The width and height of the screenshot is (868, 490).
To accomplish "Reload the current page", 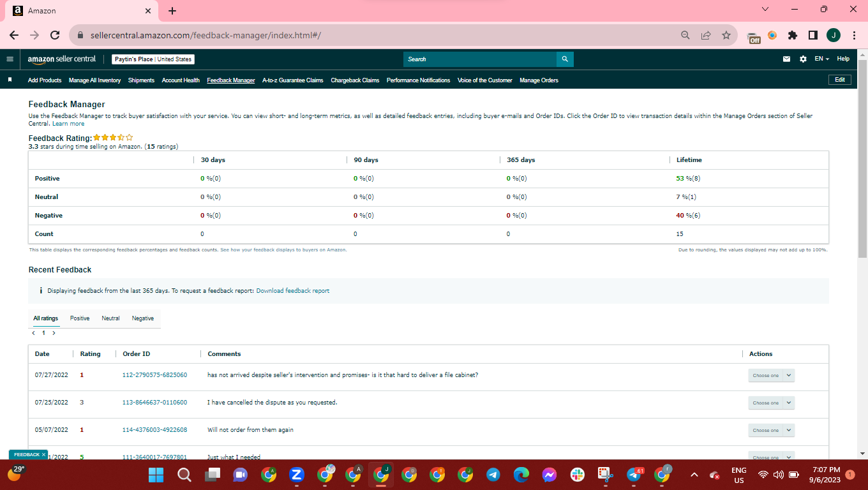I will [55, 35].
